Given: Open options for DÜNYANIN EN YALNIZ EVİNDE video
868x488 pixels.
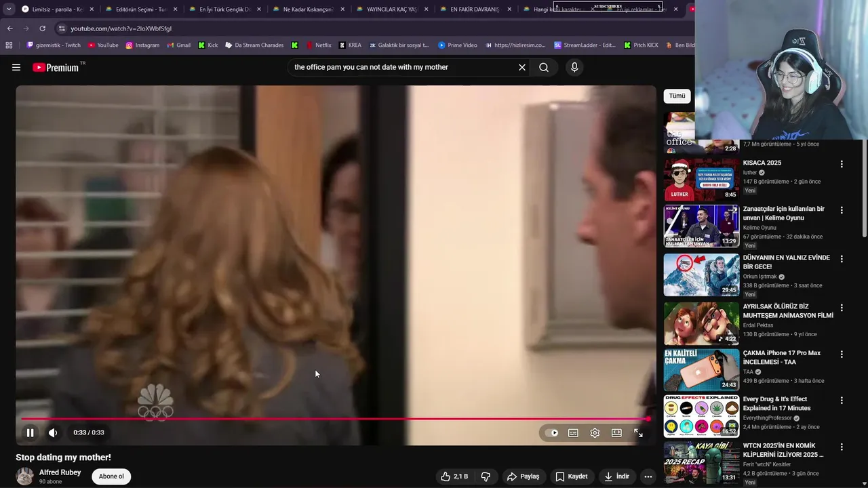Looking at the screenshot, I should point(842,259).
